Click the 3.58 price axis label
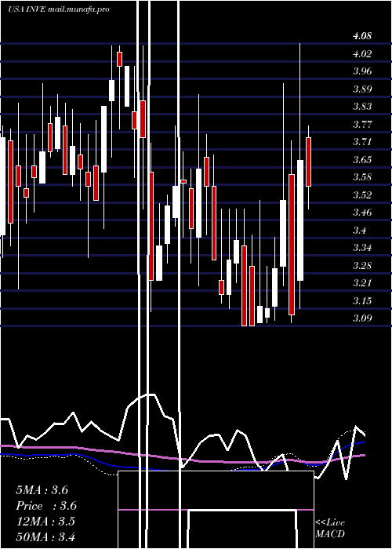The image size is (392, 549). [x=362, y=177]
